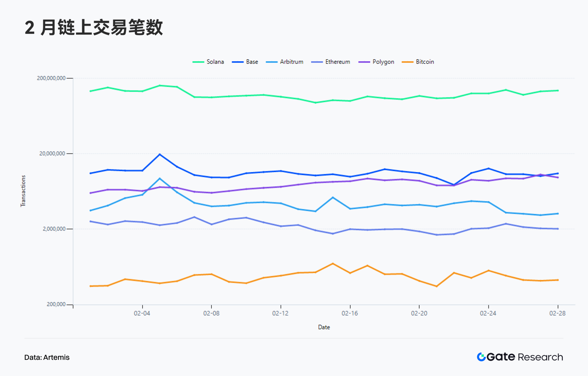
Task: Click the Bitcoin legend label
Action: coord(425,62)
